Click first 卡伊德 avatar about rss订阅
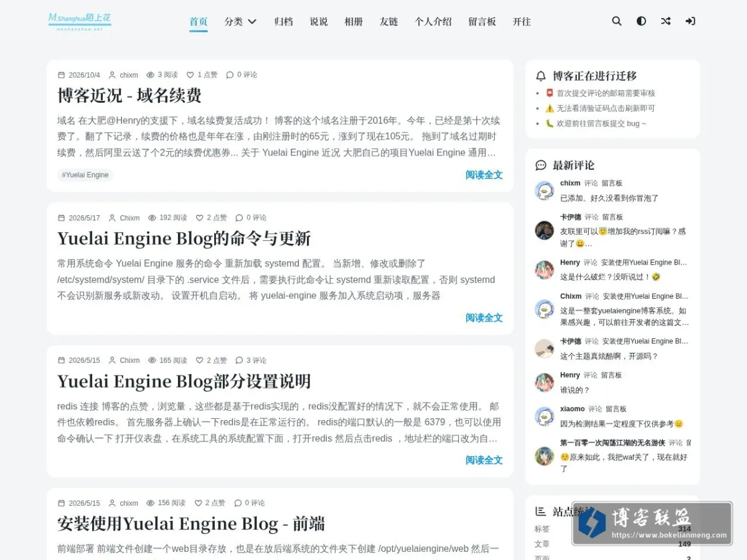 545,230
